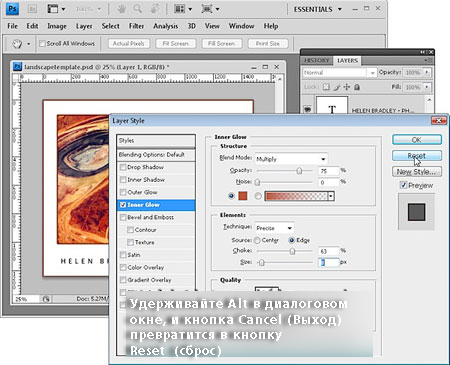Click lock position move icon

(x=347, y=87)
